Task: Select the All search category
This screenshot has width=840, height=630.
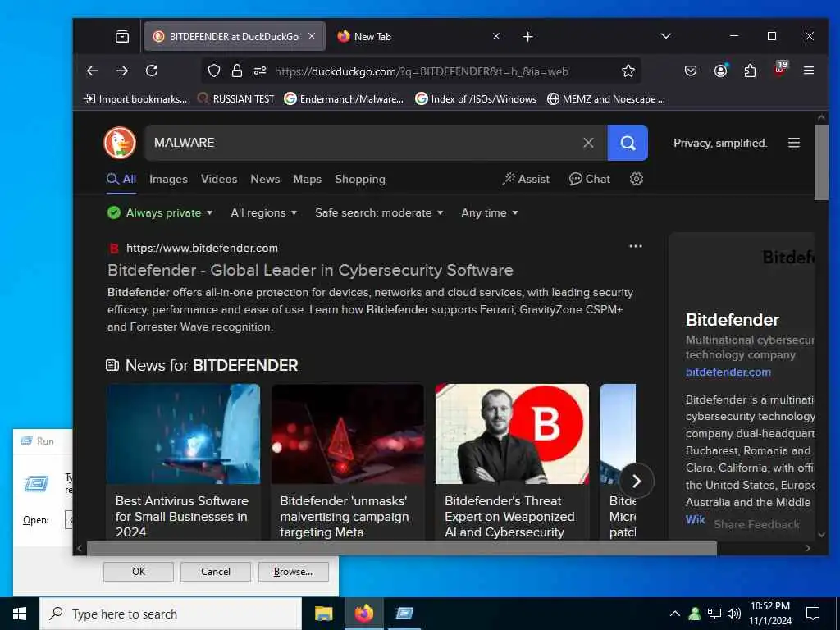Action: pos(121,179)
